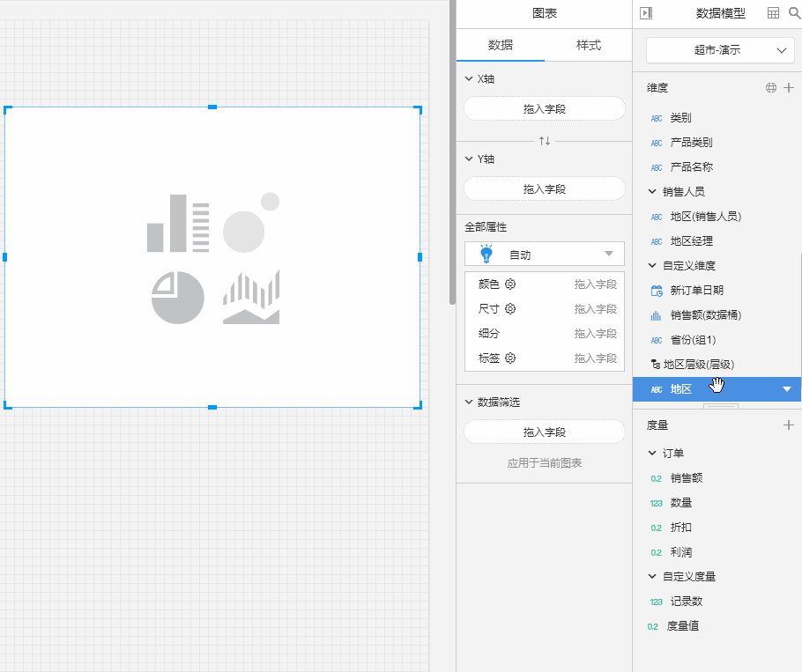Open the 颜色 settings gear
Screen dimensions: 802x672
pyautogui.click(x=510, y=284)
